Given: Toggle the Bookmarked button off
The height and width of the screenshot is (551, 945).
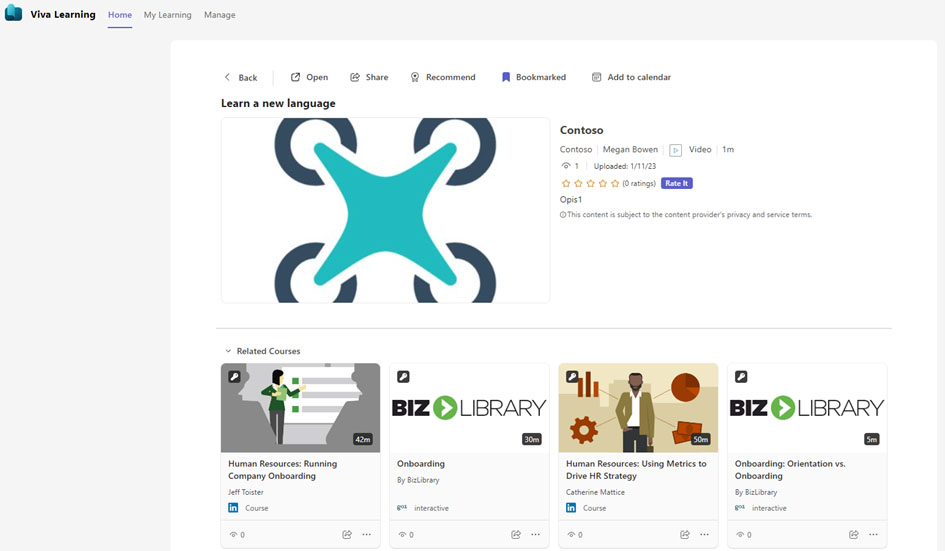Looking at the screenshot, I should click(x=534, y=77).
